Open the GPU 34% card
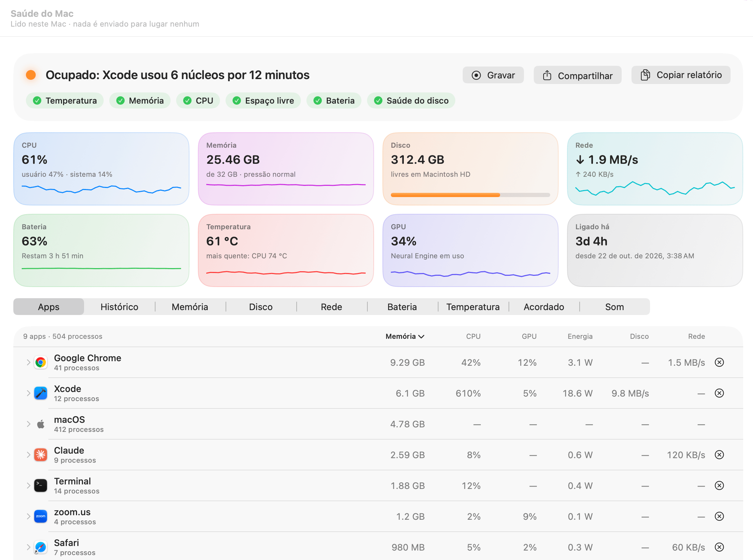The image size is (753, 560). point(470,250)
